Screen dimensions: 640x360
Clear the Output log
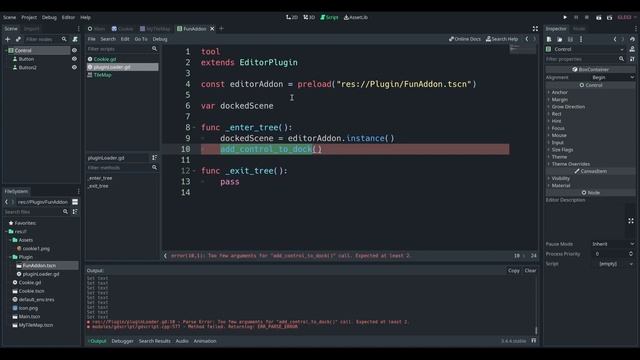(530, 271)
